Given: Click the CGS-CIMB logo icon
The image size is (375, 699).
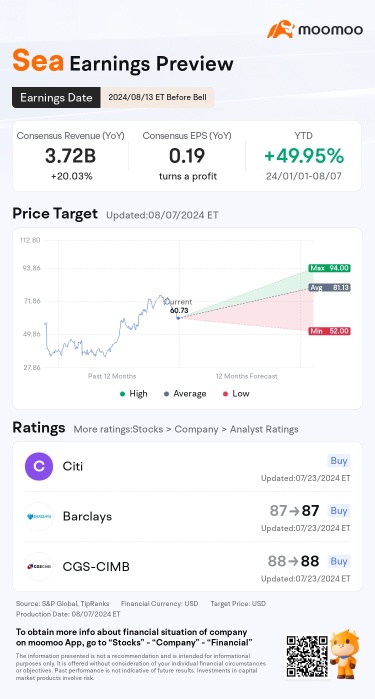Looking at the screenshot, I should point(39,566).
